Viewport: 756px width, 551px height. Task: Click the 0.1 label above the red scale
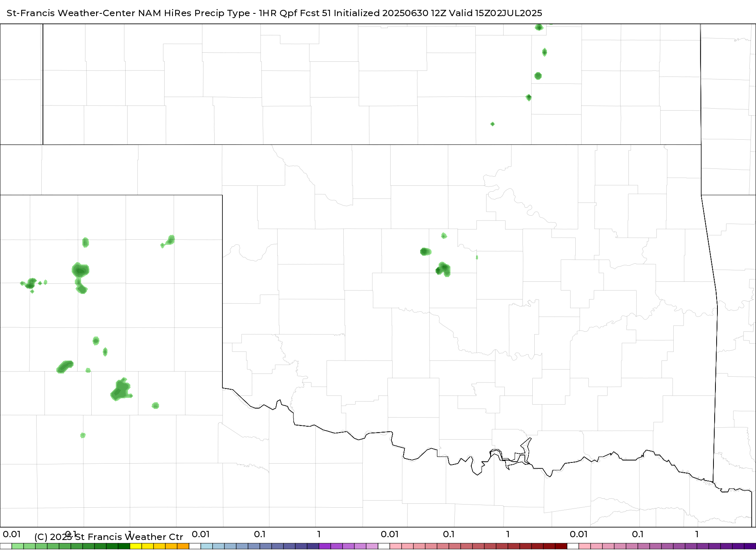tap(449, 534)
